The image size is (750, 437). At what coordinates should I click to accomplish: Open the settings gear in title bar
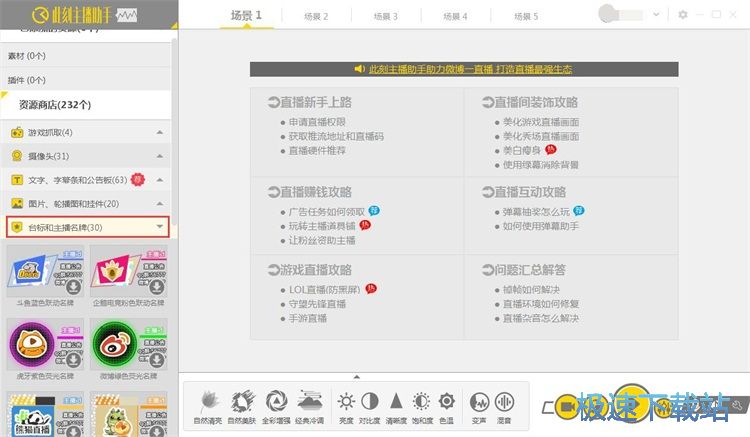click(683, 15)
